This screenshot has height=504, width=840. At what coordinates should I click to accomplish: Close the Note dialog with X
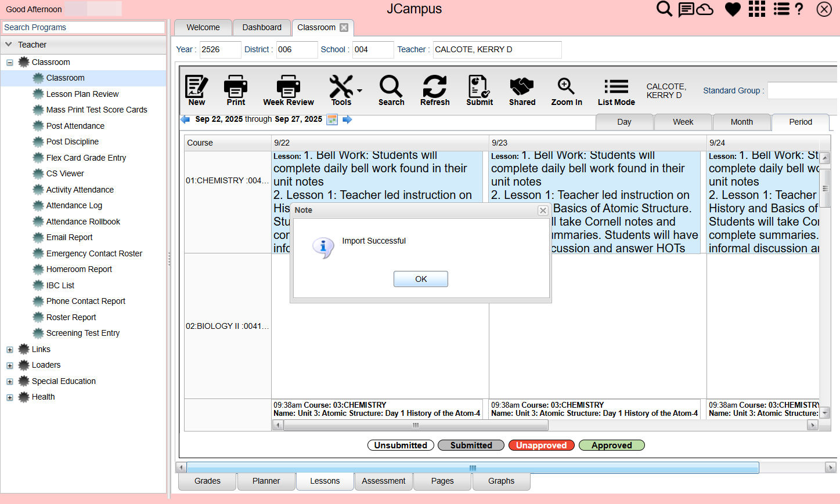543,211
